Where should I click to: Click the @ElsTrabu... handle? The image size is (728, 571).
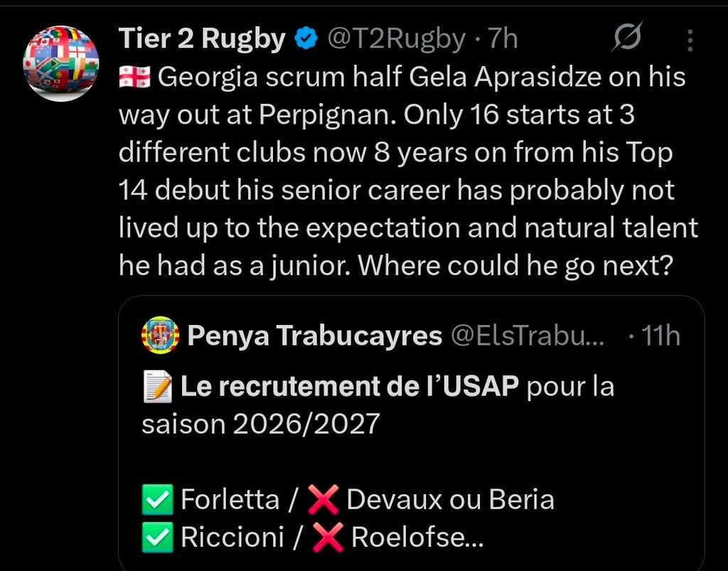528,336
